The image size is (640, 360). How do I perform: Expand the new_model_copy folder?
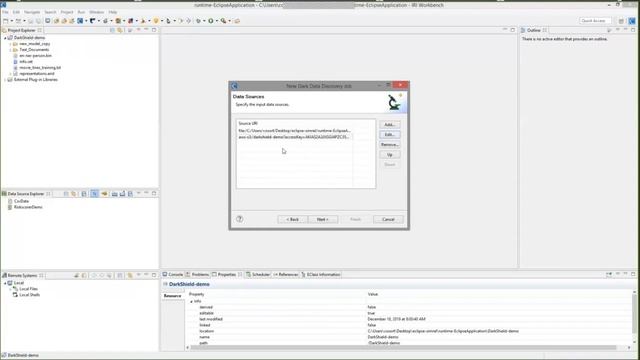11,44
